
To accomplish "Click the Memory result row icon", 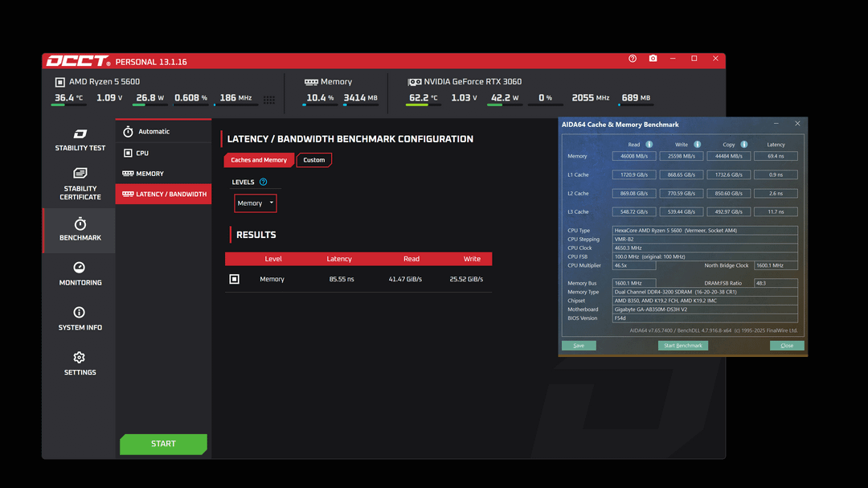I will coord(234,279).
